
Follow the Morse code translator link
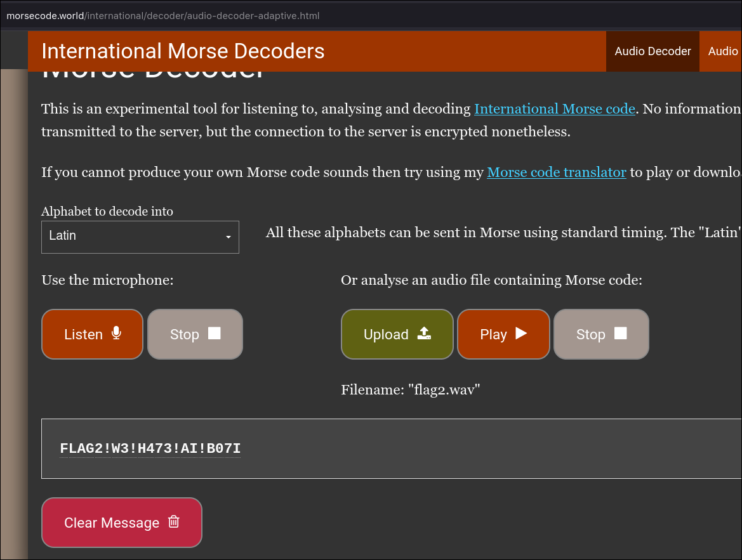click(x=556, y=173)
